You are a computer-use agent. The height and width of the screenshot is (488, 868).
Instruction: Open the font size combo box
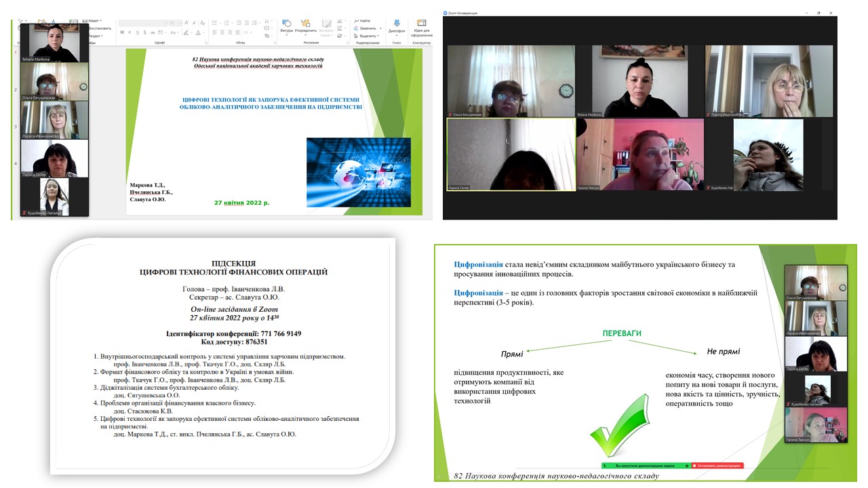[174, 23]
